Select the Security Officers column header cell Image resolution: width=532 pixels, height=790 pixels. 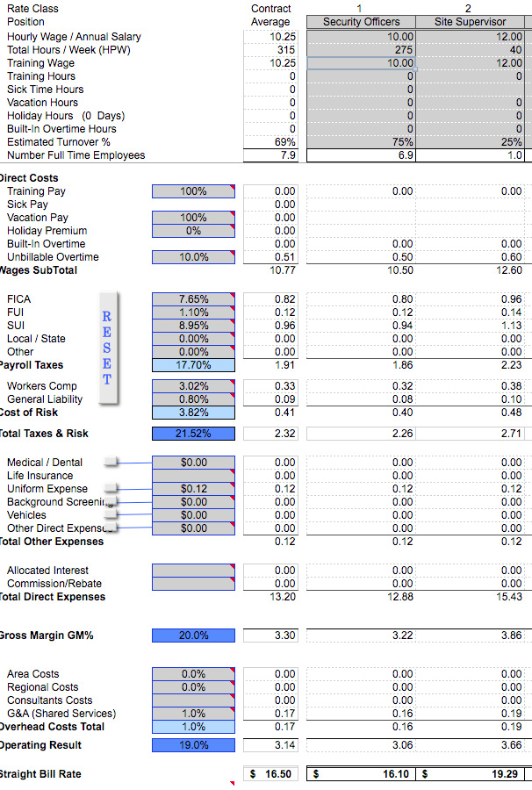point(361,22)
